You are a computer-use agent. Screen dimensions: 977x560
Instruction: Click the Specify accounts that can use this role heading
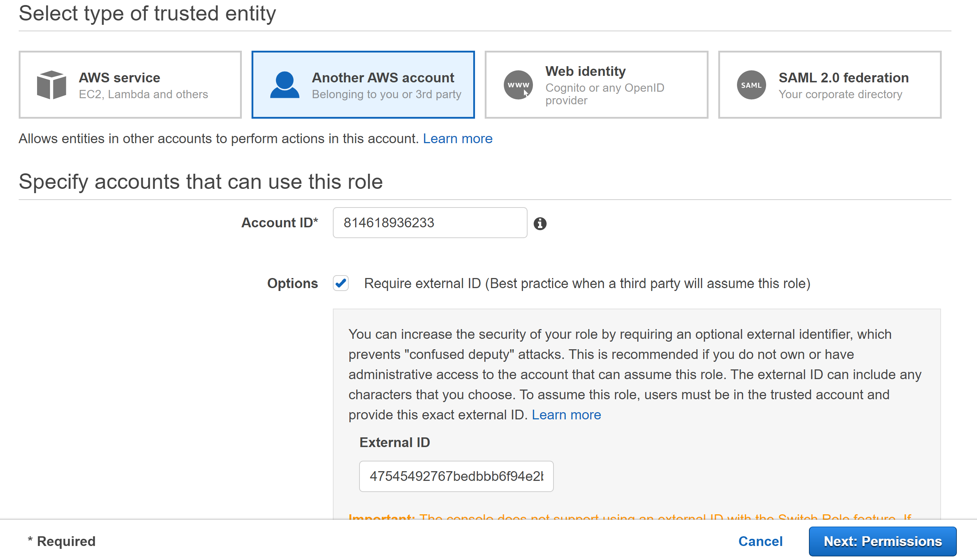point(200,181)
